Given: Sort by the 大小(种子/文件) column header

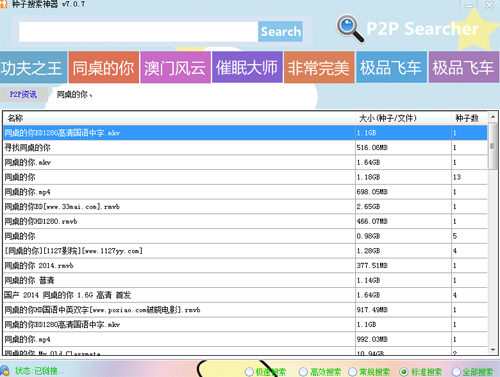Looking at the screenshot, I should coord(403,118).
